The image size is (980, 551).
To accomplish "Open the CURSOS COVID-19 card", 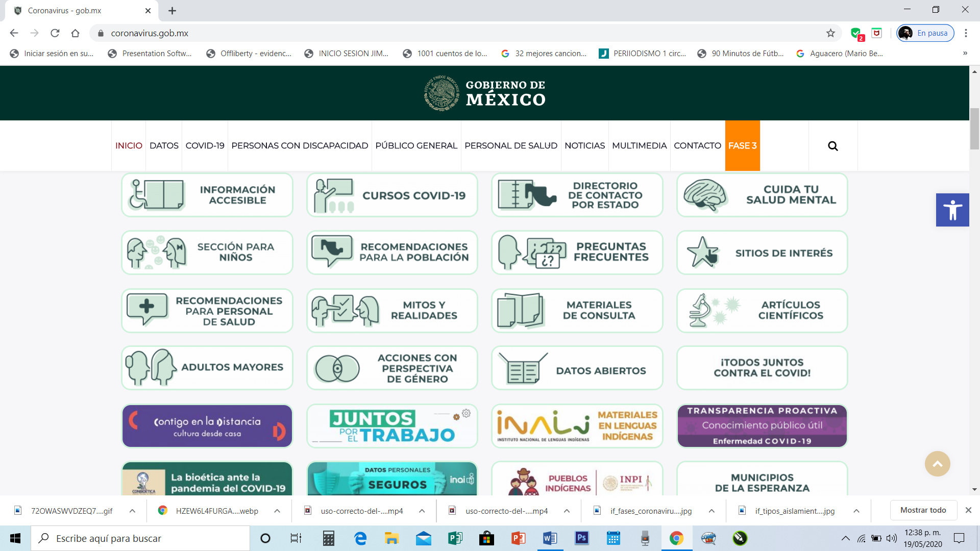I will click(x=392, y=195).
